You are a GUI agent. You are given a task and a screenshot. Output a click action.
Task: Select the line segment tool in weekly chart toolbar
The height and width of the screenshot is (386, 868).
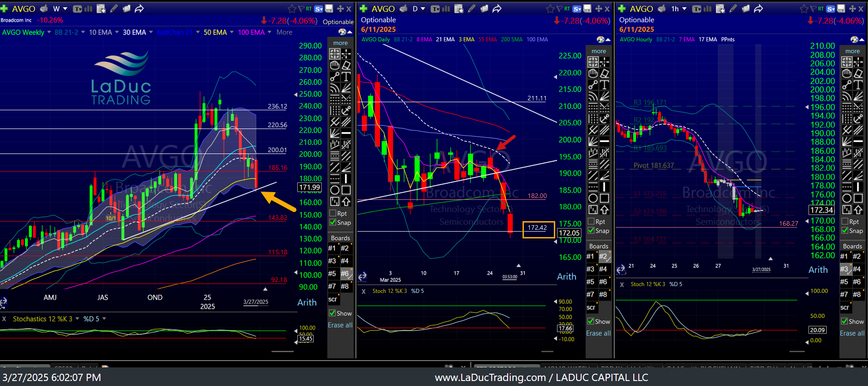click(335, 76)
